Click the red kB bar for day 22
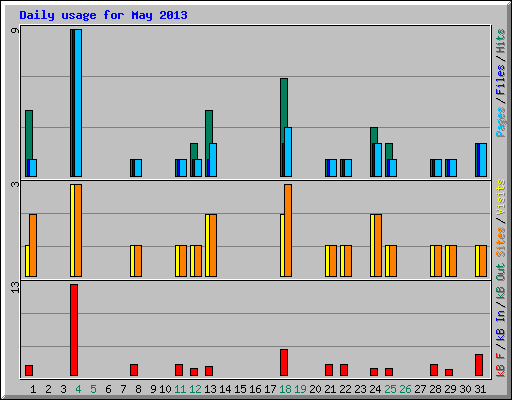512x400 pixels. click(x=344, y=370)
